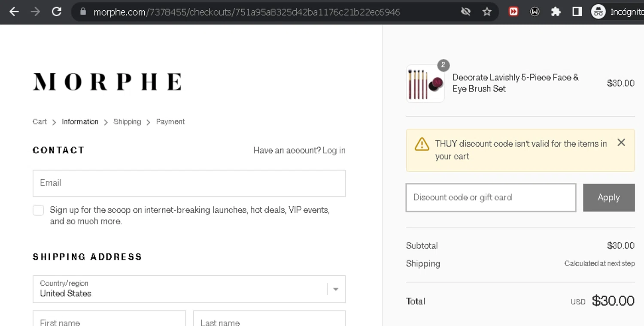The height and width of the screenshot is (326, 644).
Task: Go to Cart breadcrumb step
Action: 39,122
